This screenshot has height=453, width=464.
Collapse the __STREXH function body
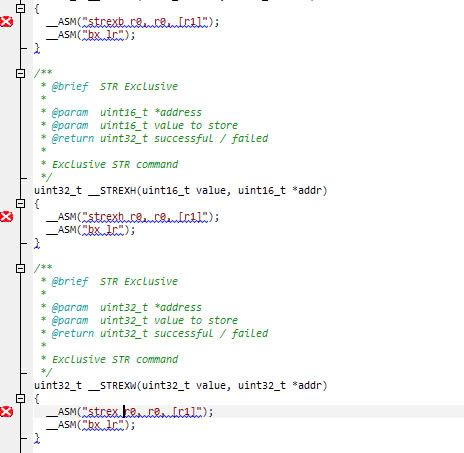20,203
